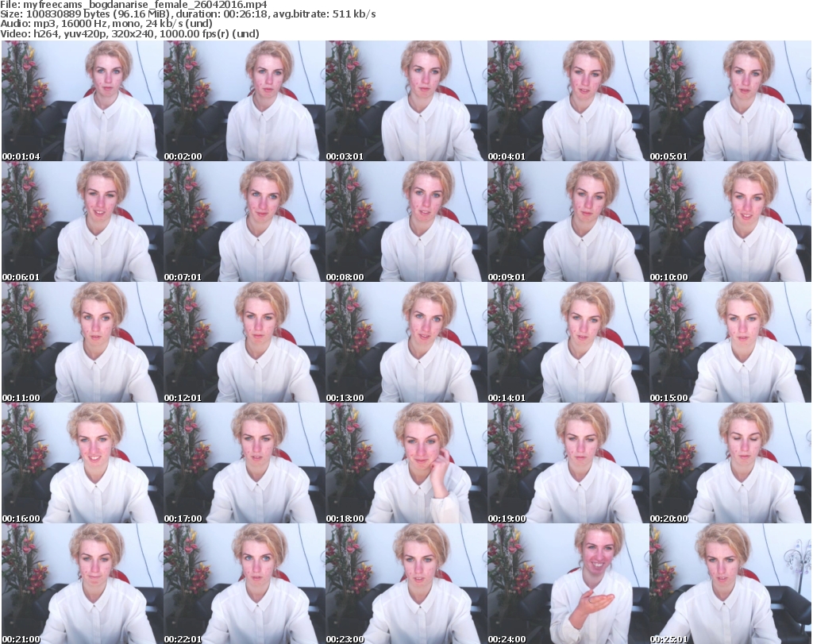Open the frame stamped 00:11:00

click(83, 343)
